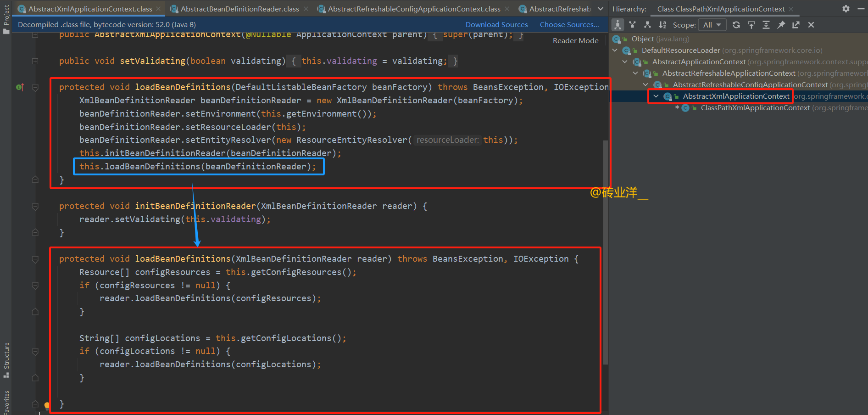
Task: Collapse AbstractRefreshableConfigApplicationContext tree node
Action: coord(645,85)
